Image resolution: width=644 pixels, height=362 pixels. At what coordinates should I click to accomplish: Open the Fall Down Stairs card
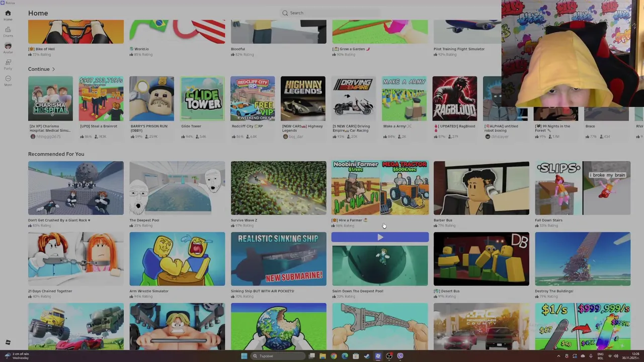coord(583,188)
